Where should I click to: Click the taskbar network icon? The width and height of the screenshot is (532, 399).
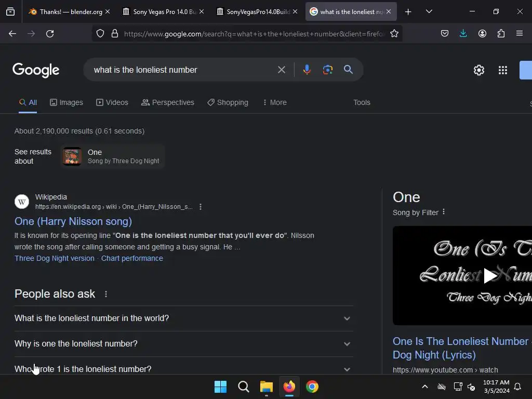click(x=458, y=387)
